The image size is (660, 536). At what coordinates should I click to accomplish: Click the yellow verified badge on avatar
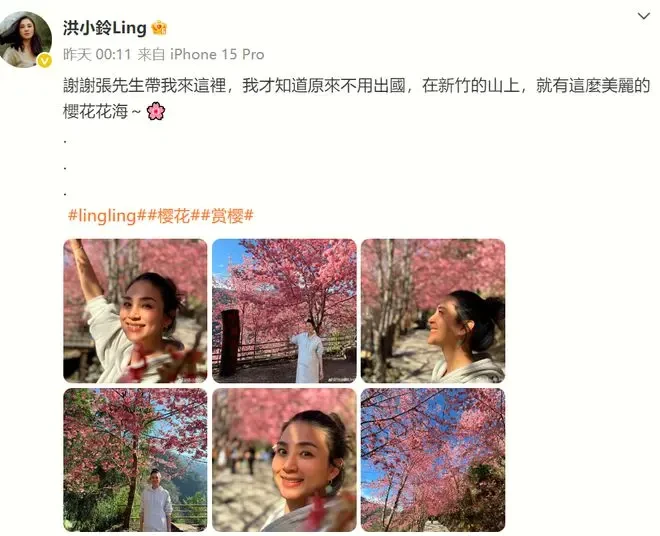click(44, 61)
